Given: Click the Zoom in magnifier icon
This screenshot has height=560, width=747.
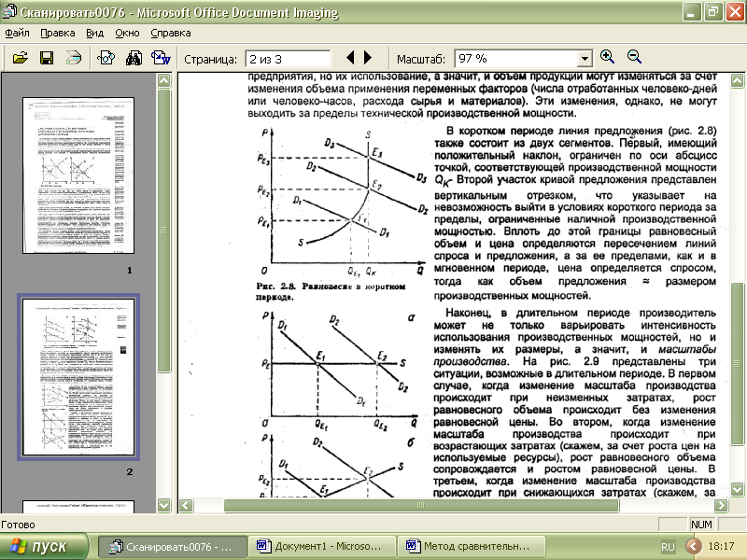Looking at the screenshot, I should (608, 57).
